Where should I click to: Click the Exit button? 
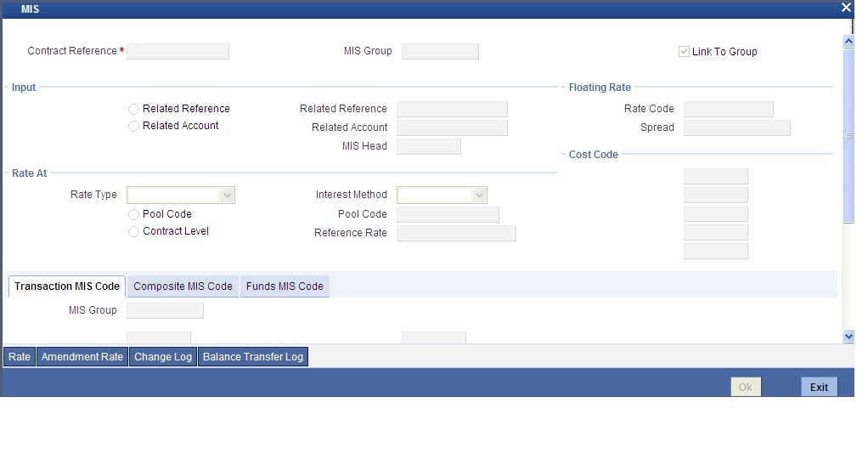click(819, 387)
